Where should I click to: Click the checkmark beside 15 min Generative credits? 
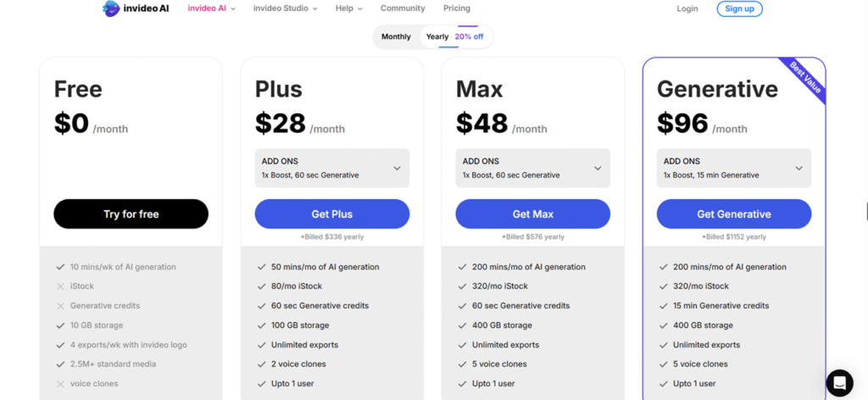[x=664, y=306]
